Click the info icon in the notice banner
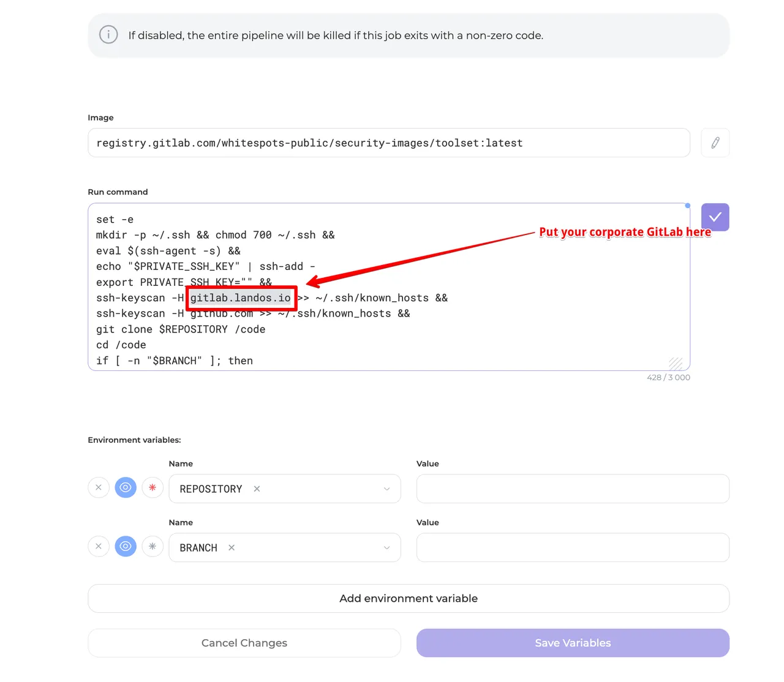 108,35
